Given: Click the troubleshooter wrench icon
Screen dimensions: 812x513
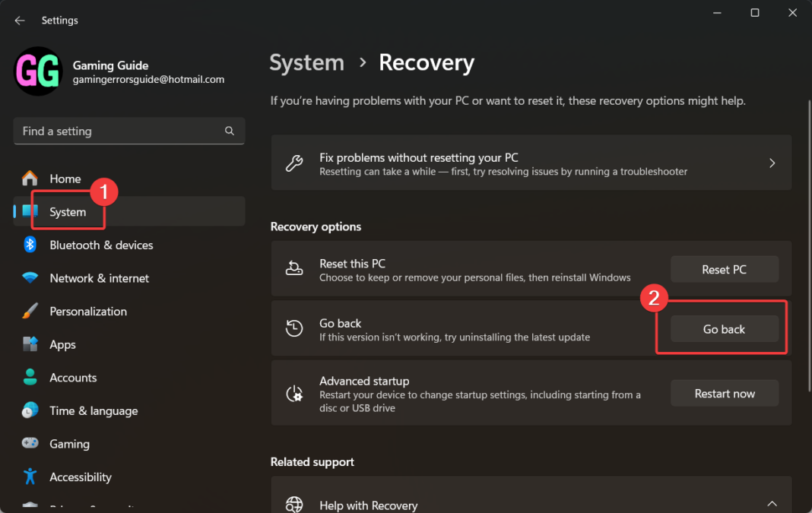Looking at the screenshot, I should click(x=294, y=162).
